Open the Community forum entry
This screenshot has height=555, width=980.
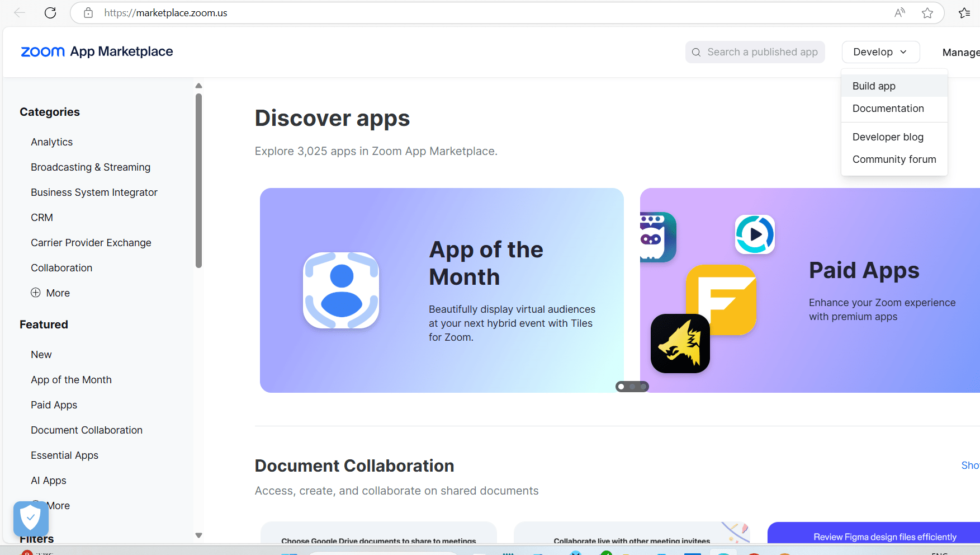click(894, 159)
